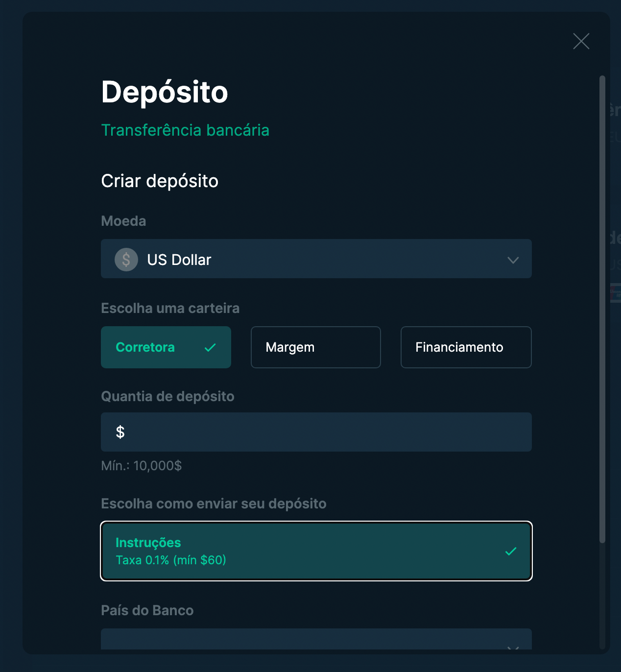Open the US Dollar currency dropdown
Screen dimensions: 621x672
(x=316, y=259)
